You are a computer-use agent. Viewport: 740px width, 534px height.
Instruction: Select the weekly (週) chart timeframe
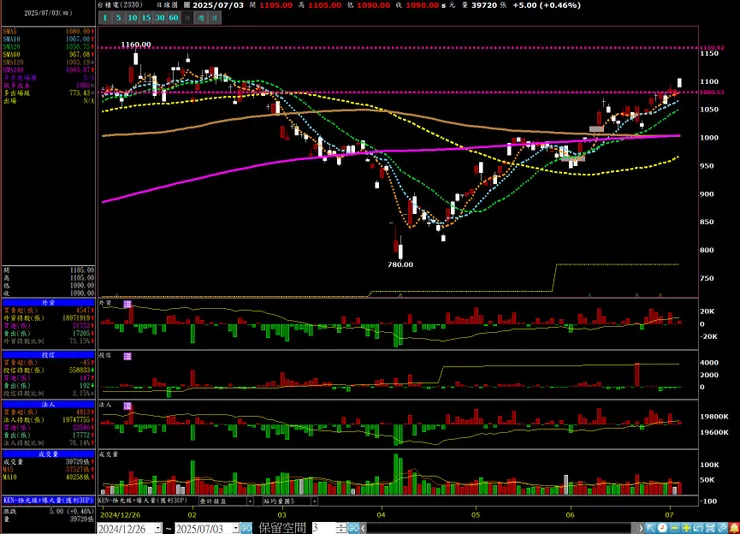(x=202, y=18)
